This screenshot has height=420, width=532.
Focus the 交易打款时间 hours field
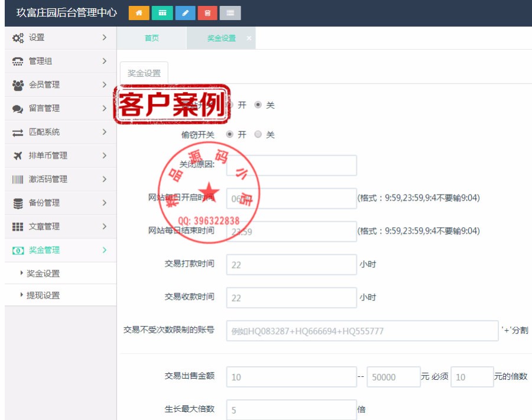pyautogui.click(x=291, y=264)
